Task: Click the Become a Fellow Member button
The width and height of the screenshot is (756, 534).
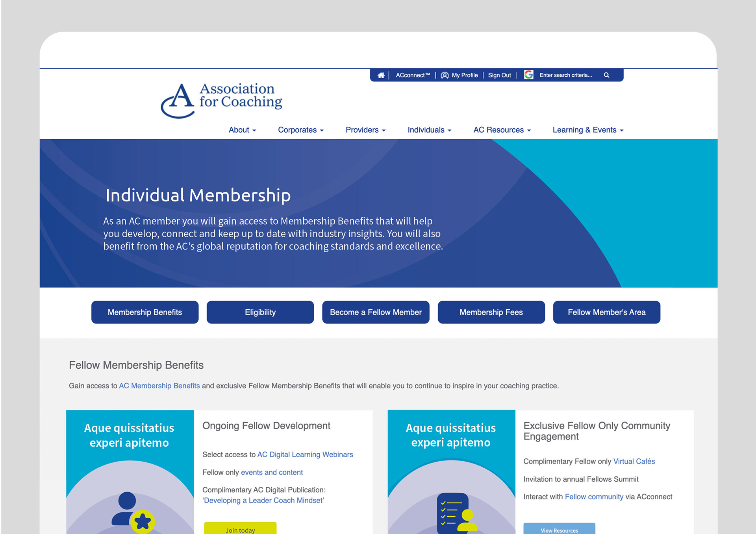Action: click(376, 312)
